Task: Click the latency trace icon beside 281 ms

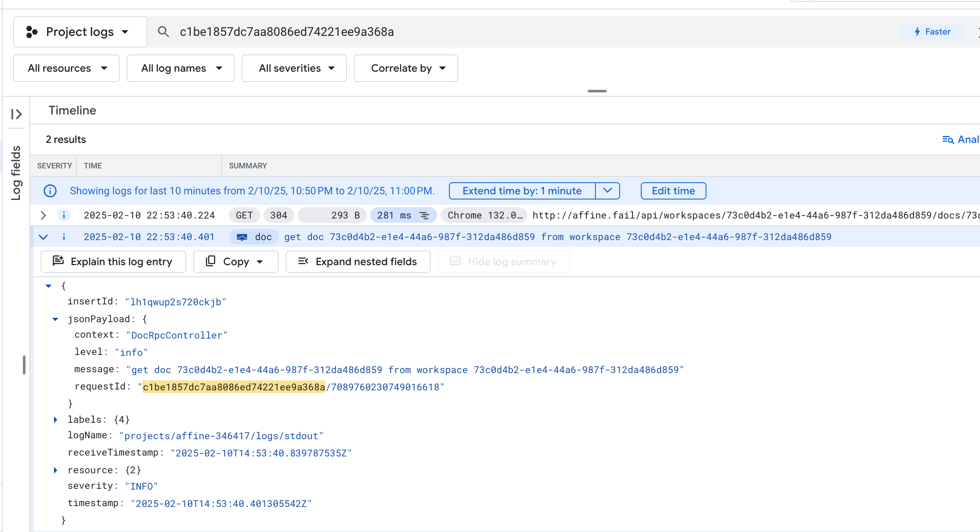Action: (424, 215)
